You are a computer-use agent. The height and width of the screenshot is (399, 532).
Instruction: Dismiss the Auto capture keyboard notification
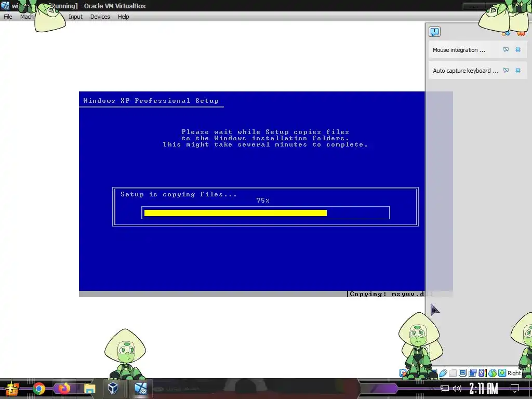(x=518, y=70)
